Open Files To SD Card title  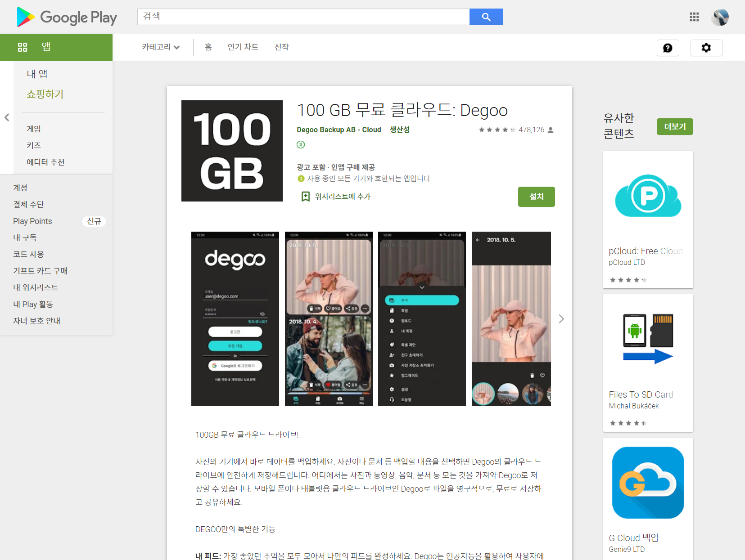coord(641,394)
